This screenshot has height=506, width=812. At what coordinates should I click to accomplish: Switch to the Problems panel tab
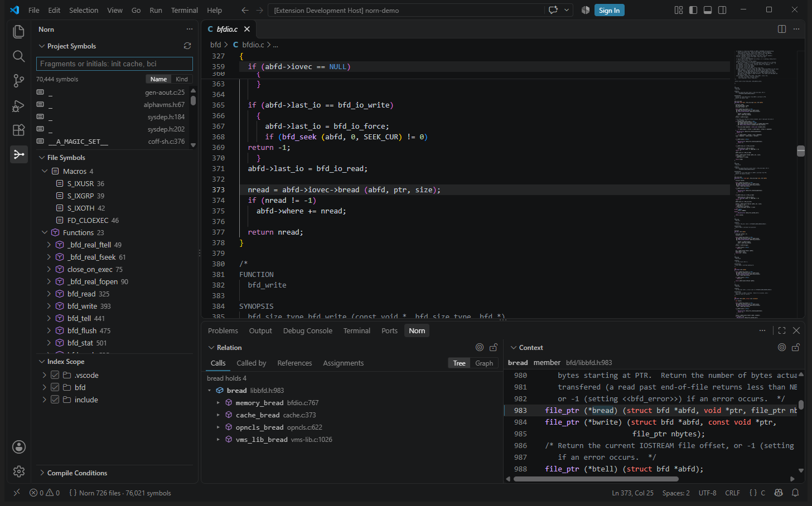[x=223, y=330]
